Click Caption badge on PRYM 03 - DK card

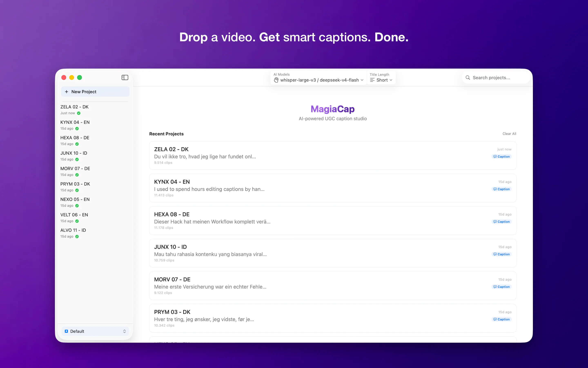tap(501, 319)
